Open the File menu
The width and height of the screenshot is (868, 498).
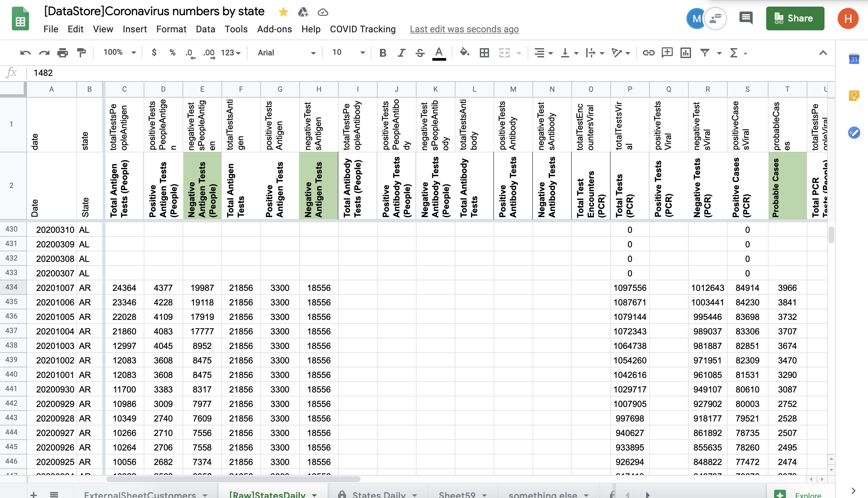point(50,29)
